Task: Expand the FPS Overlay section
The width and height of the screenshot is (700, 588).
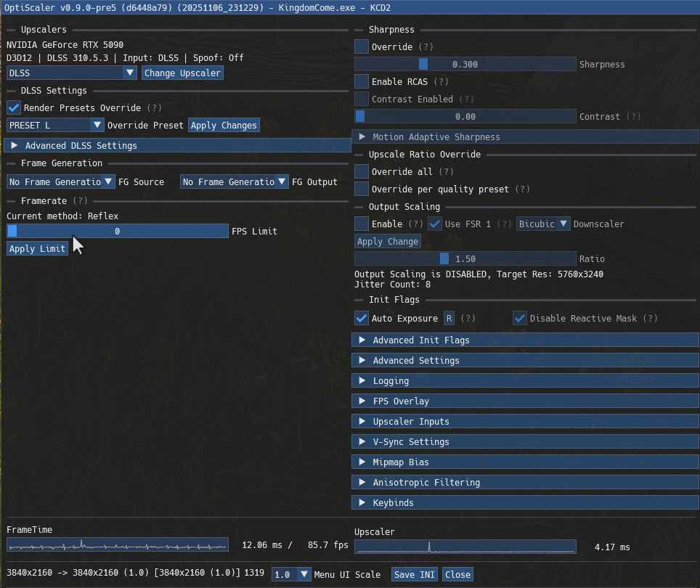Action: tap(526, 401)
